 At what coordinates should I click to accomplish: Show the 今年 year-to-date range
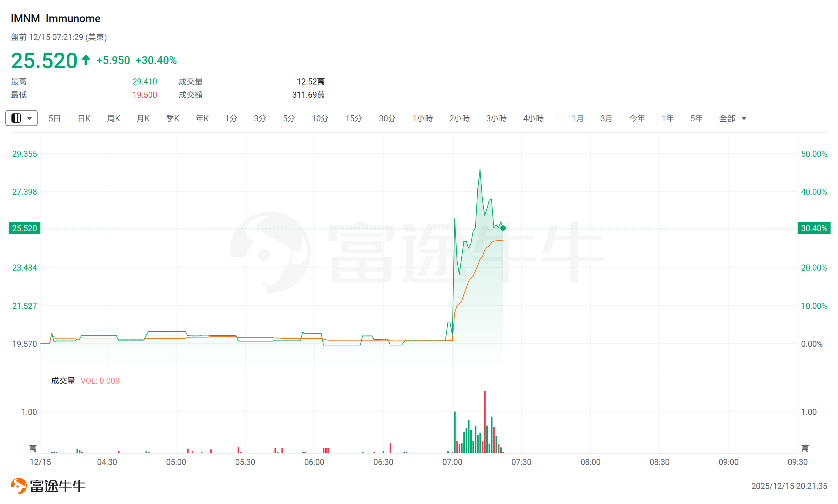637,118
